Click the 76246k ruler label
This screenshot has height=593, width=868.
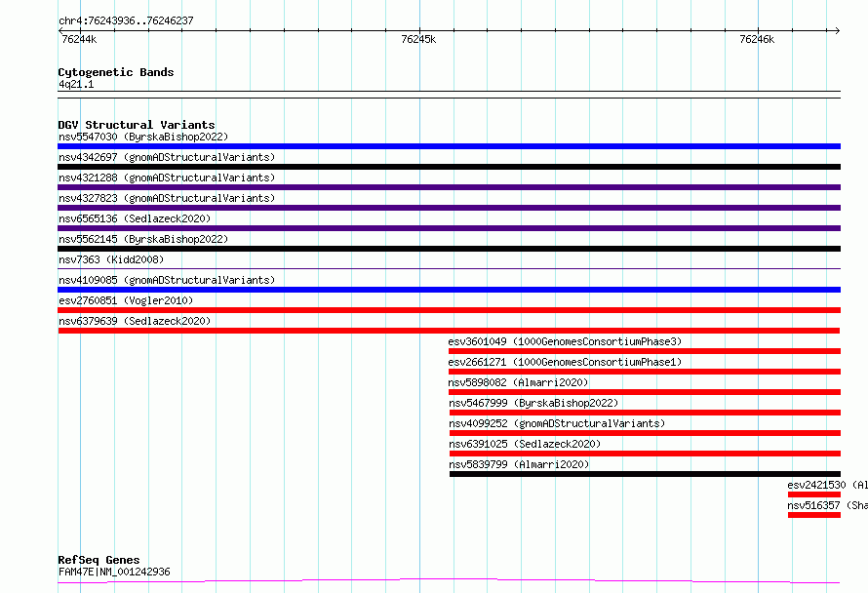757,39
